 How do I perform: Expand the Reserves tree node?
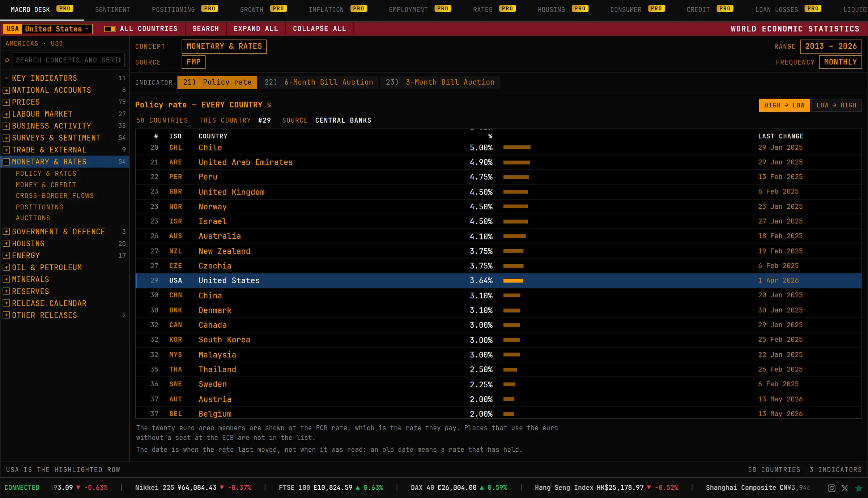6,291
